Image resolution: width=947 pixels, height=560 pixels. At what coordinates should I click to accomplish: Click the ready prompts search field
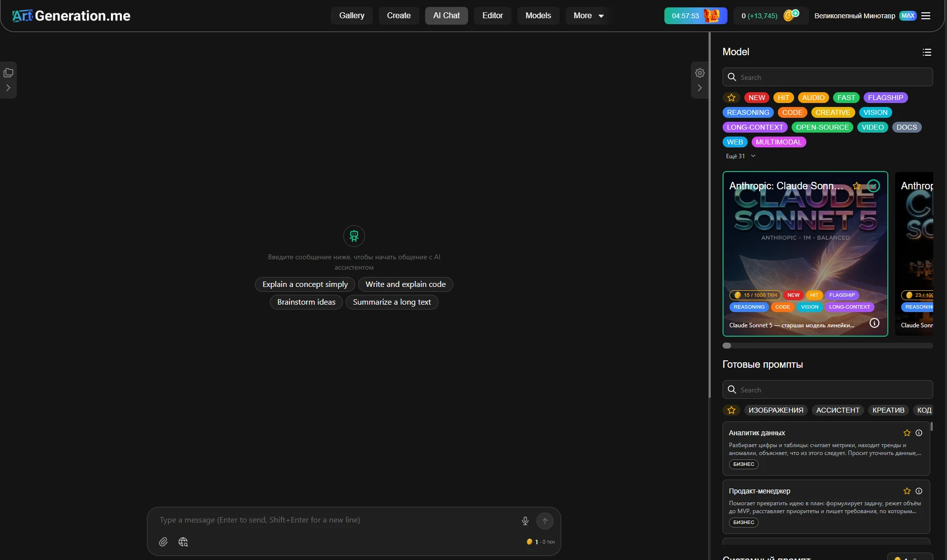coord(828,389)
